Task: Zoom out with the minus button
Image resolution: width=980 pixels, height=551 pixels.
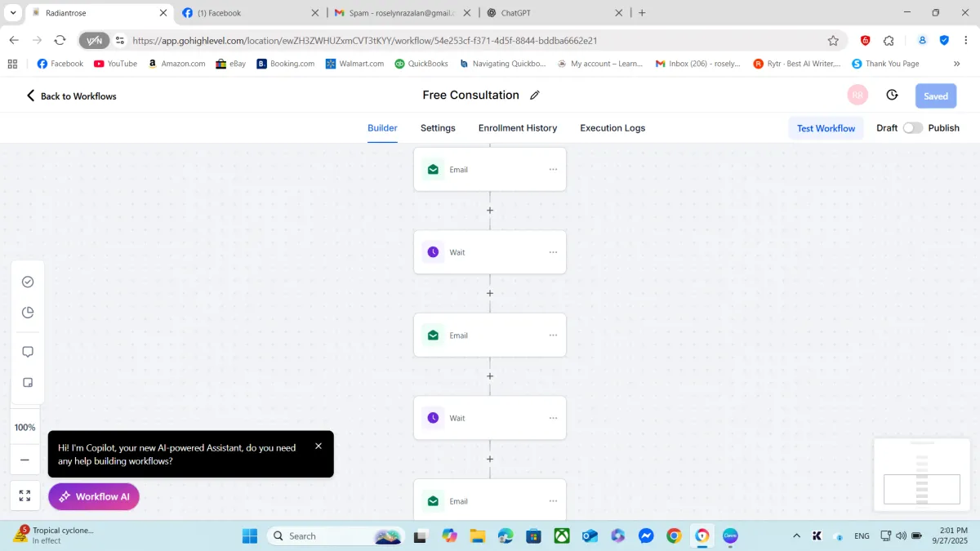Action: point(25,460)
